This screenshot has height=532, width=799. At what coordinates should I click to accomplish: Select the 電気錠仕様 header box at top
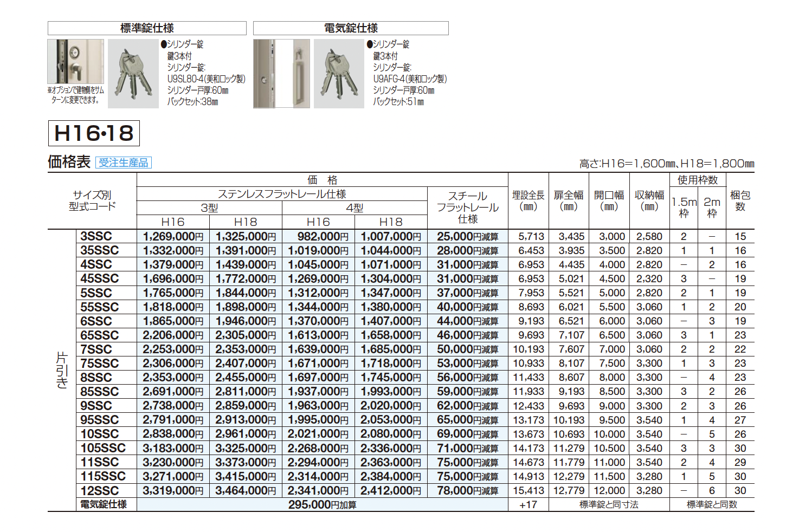point(351,28)
